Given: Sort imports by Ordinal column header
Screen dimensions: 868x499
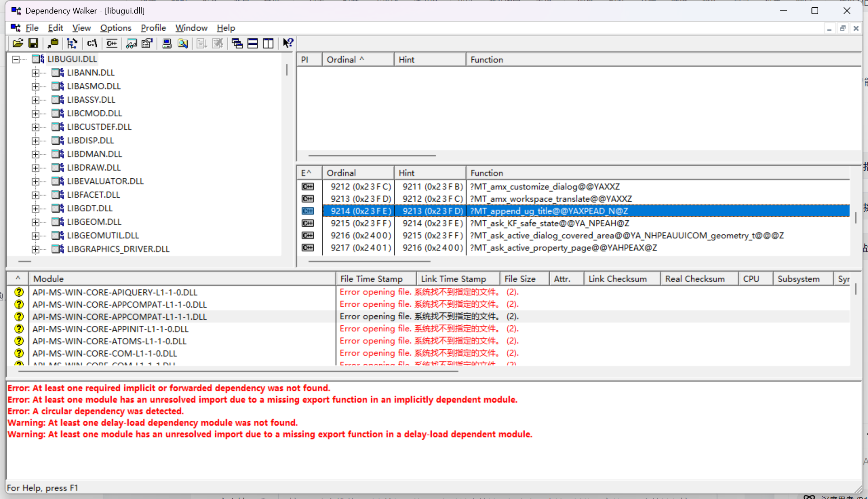Looking at the screenshot, I should point(358,60).
